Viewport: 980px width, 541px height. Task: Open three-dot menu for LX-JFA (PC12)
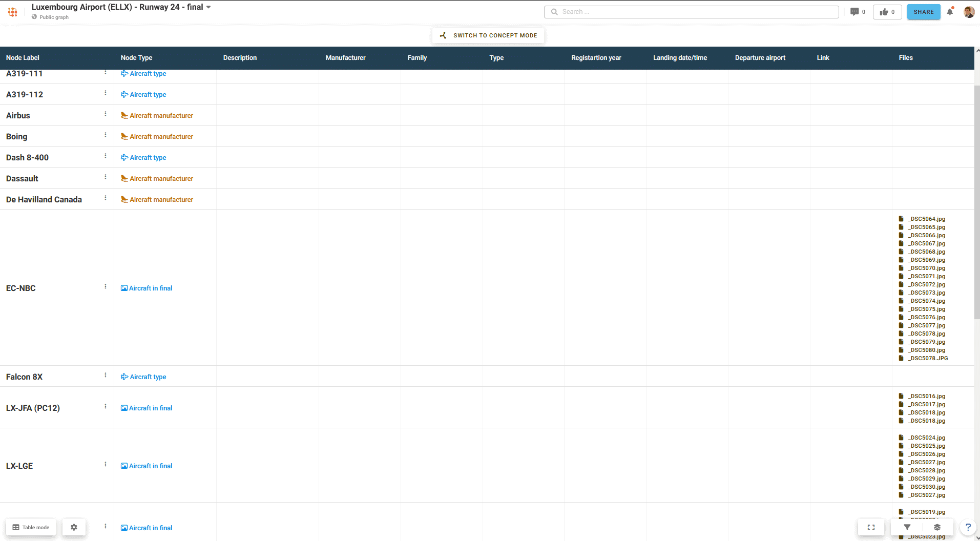pos(106,407)
